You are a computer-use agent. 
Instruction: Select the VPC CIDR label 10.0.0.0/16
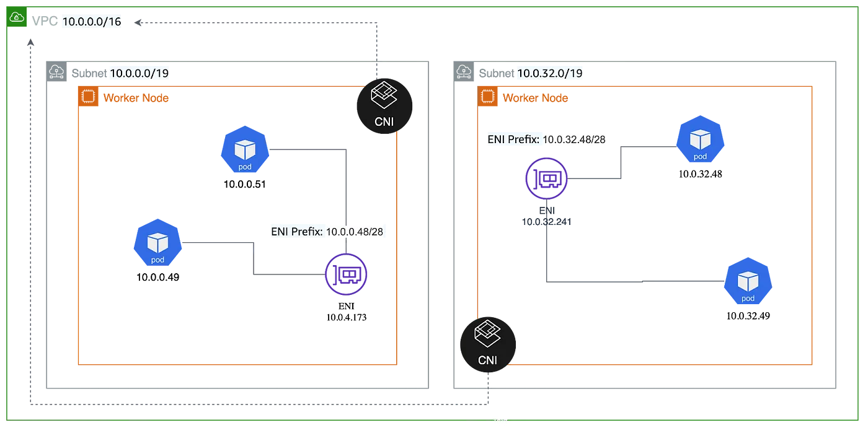[x=93, y=23]
